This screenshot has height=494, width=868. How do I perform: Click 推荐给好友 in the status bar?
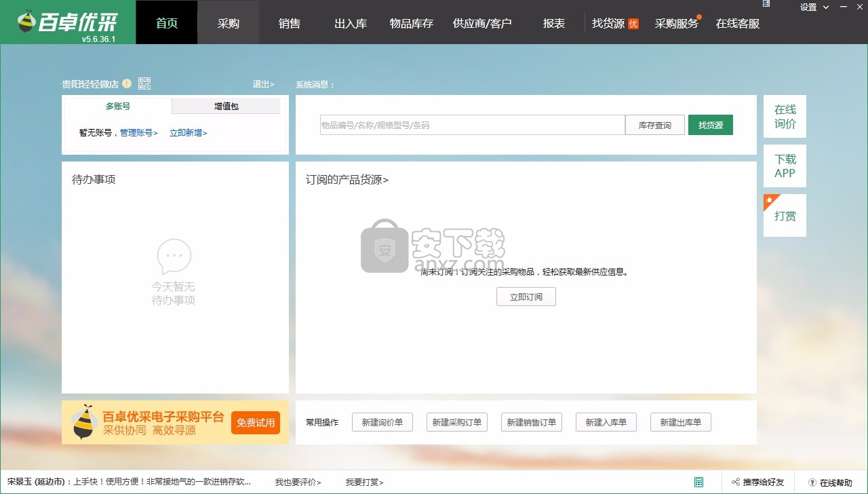pos(757,482)
